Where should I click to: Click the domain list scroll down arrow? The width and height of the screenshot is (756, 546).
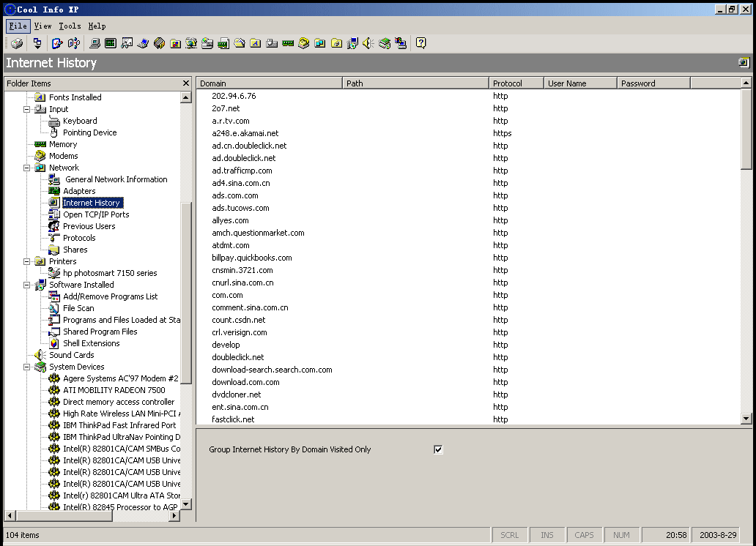pos(746,419)
